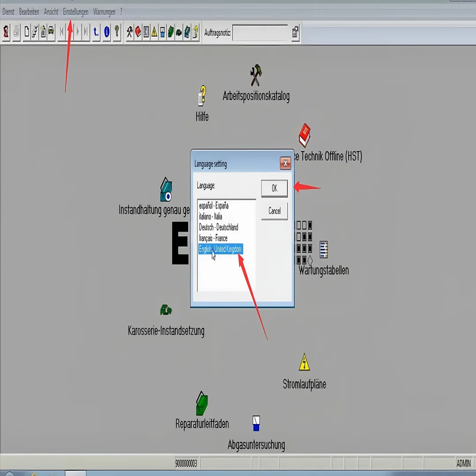Screen dimensions: 476x476
Task: Open the Wartungstabellen table icon
Action: 324,250
